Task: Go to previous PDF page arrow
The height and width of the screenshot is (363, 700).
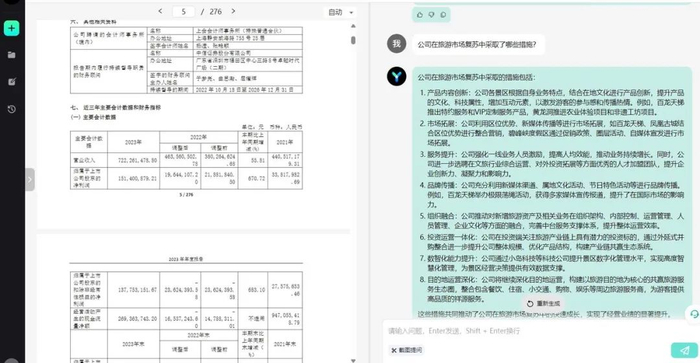Action: pos(160,11)
